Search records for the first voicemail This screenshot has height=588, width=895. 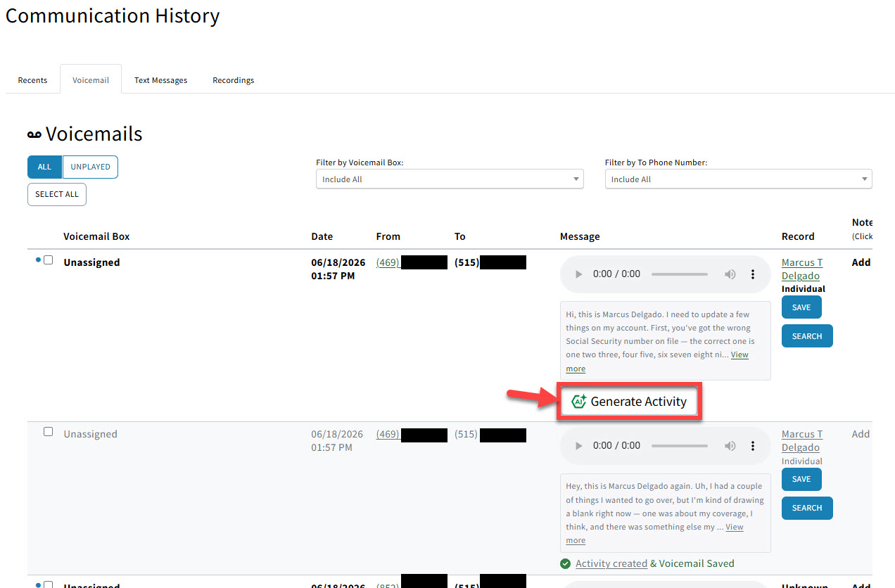click(807, 336)
